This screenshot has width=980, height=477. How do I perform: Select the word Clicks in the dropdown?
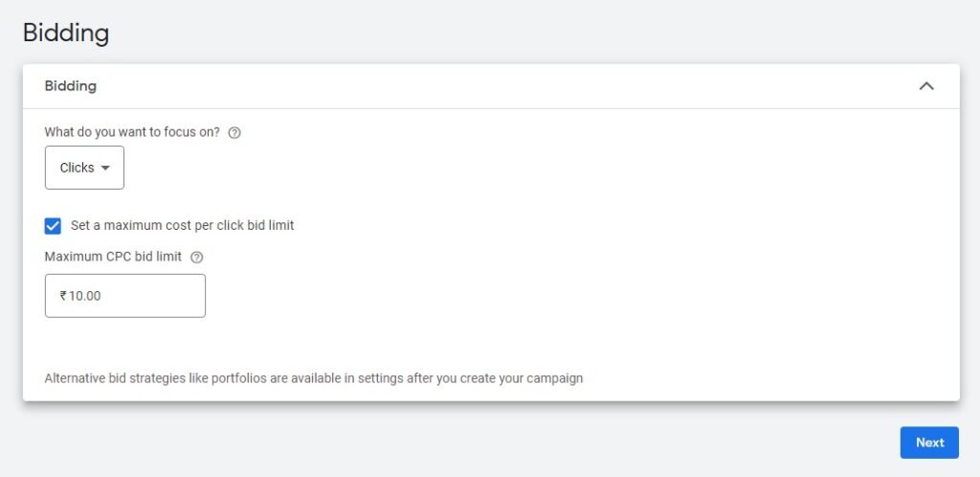77,168
